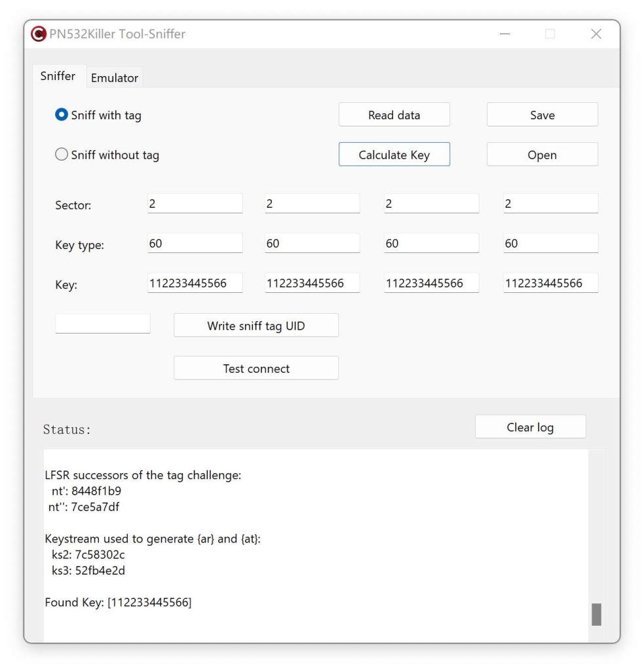Click the LFSR successors log line
Image resolution: width=644 pixels, height=671 pixels.
(x=143, y=475)
